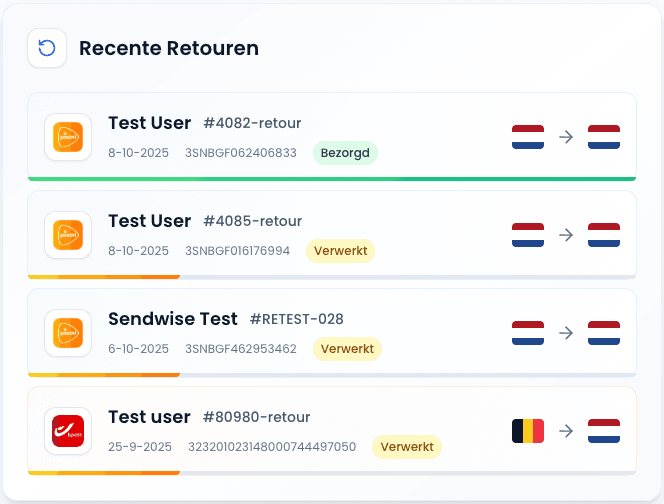Viewport: 664px width, 504px height.
Task: Click green progress bar under #4082-retour
Action: coord(332,179)
